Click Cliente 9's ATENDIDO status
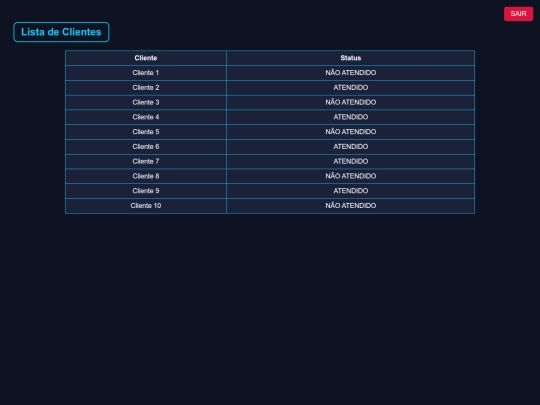The width and height of the screenshot is (540, 405). (x=351, y=191)
